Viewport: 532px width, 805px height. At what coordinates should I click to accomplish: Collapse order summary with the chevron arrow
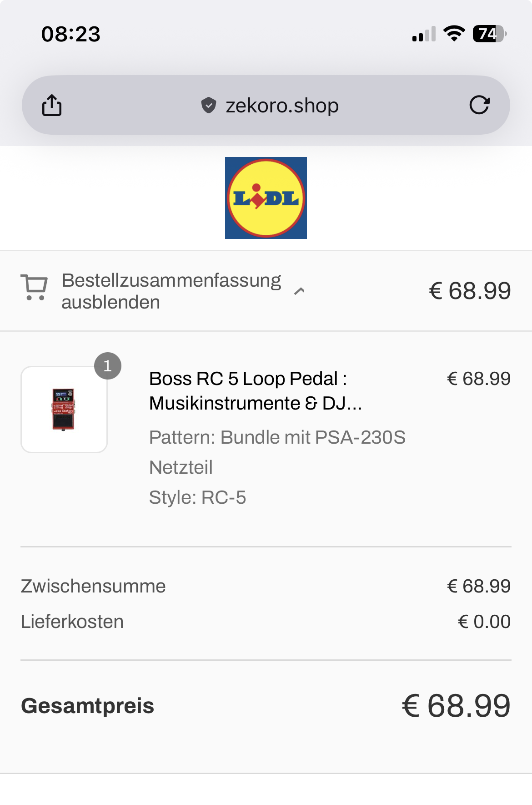(x=299, y=291)
